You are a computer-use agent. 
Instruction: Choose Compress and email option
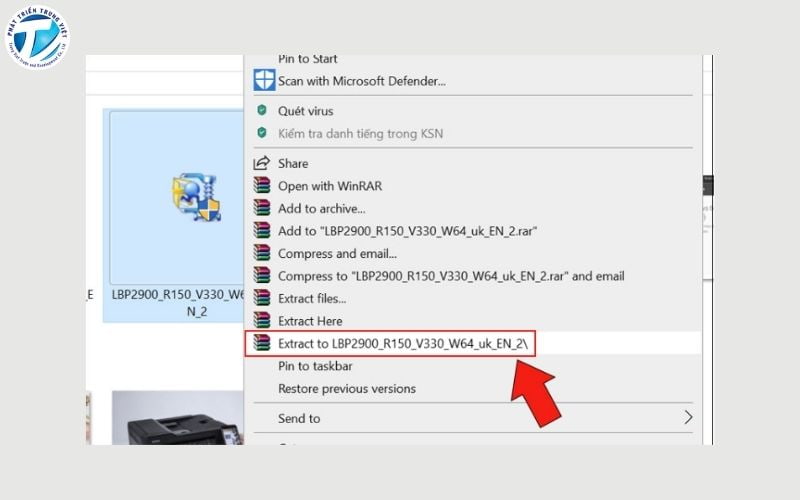point(337,253)
